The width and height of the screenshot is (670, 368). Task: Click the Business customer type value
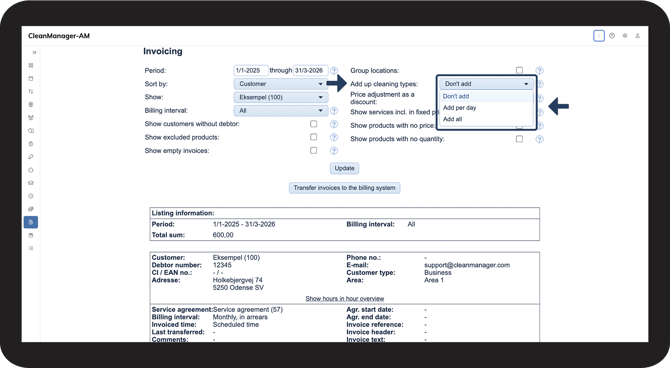438,272
